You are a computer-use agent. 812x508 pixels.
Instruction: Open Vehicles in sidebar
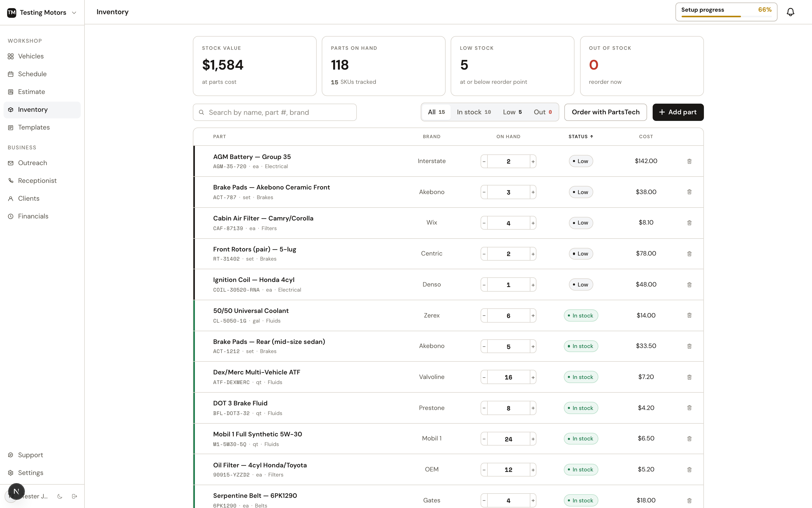point(42,56)
